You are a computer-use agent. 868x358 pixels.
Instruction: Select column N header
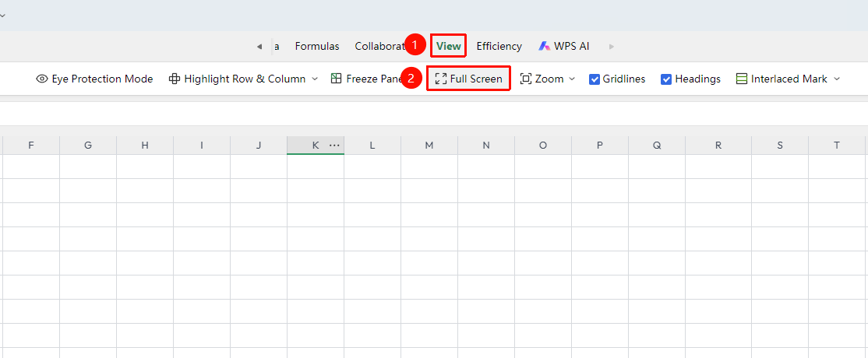(486, 146)
